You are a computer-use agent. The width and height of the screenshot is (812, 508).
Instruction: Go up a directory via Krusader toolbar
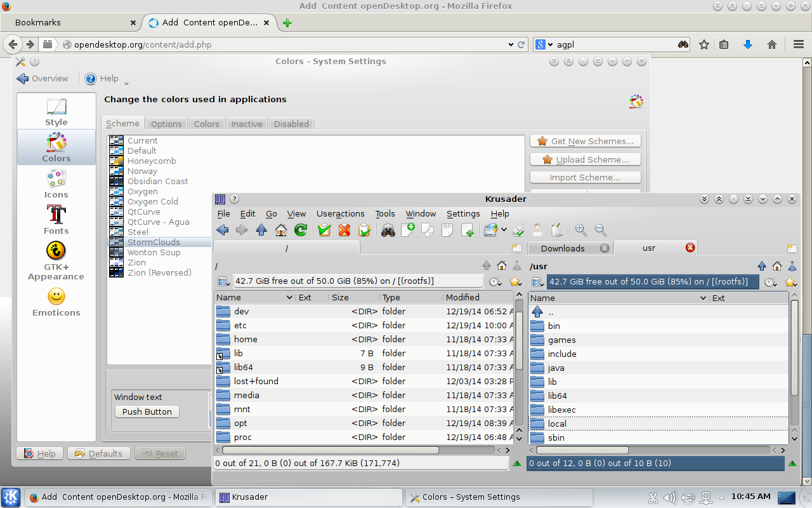[x=261, y=230]
